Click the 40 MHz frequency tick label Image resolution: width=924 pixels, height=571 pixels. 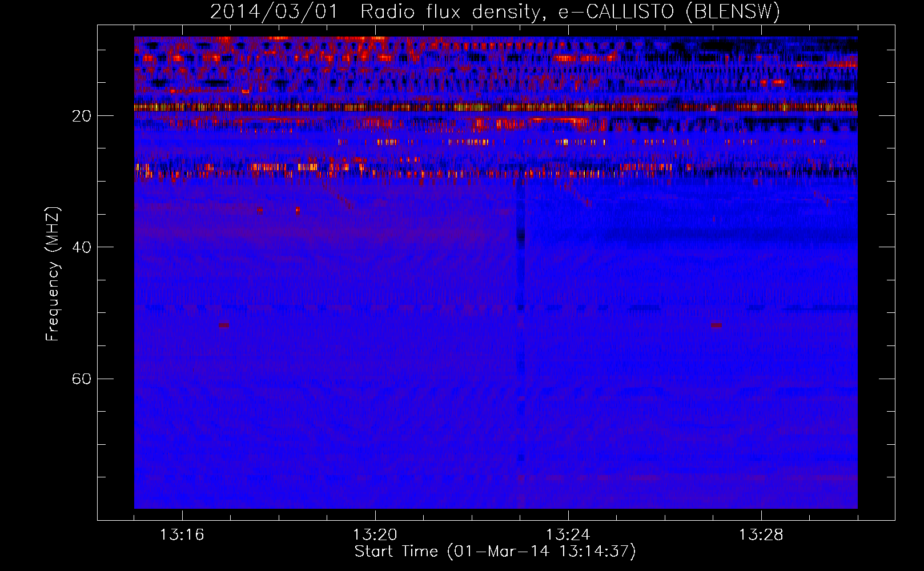click(x=81, y=247)
